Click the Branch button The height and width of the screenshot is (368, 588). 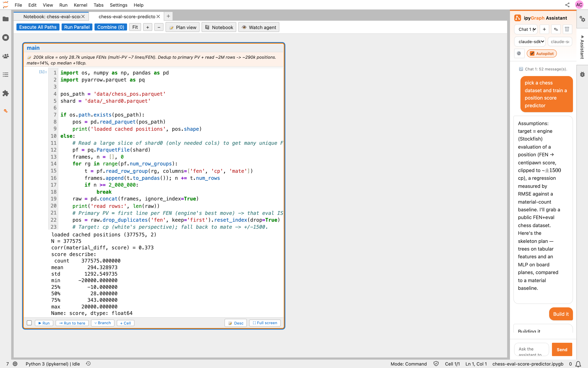(103, 323)
